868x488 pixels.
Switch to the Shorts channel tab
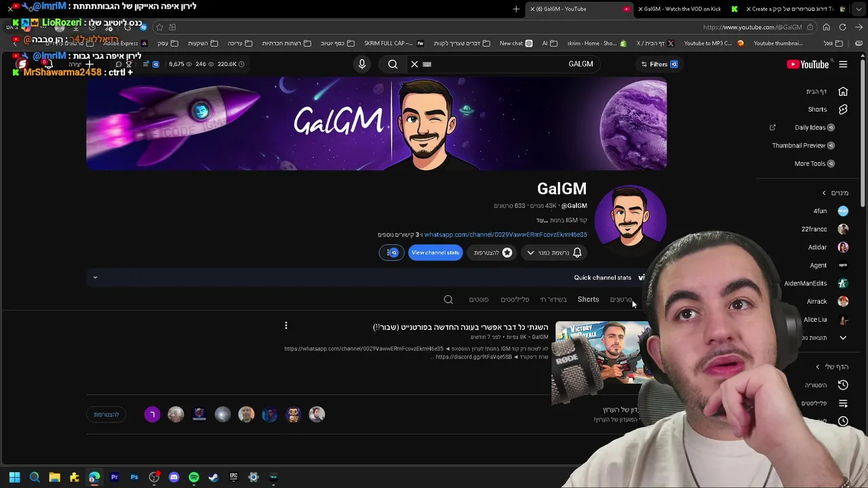[588, 300]
